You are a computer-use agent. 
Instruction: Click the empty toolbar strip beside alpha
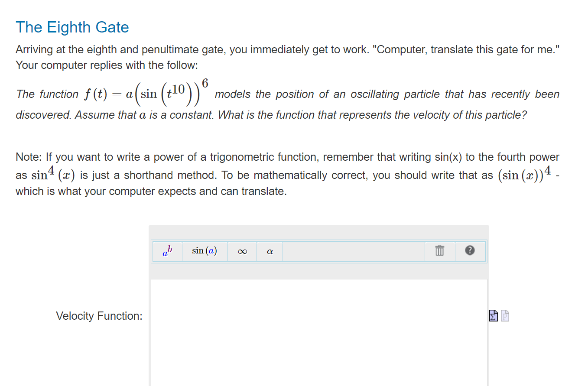click(353, 251)
